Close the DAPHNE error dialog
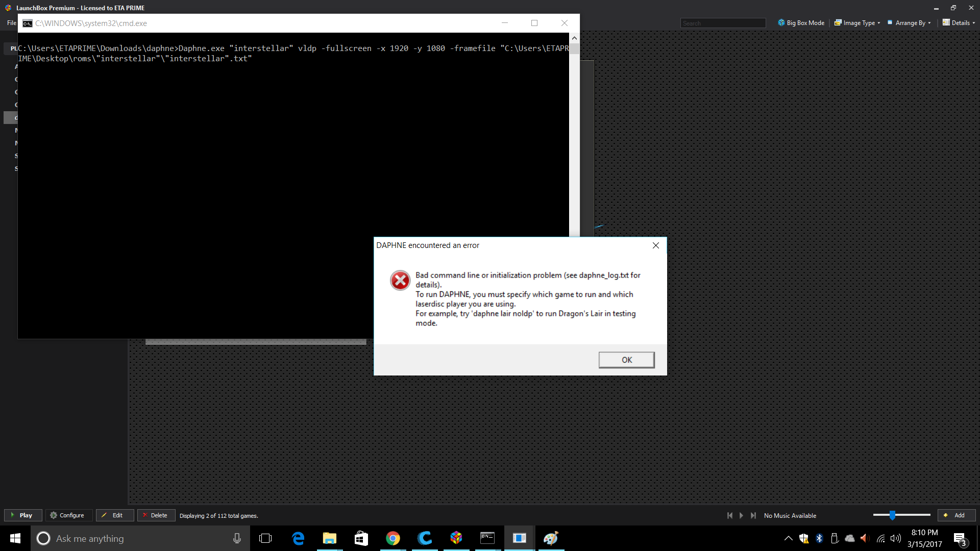This screenshot has height=551, width=980. tap(656, 245)
